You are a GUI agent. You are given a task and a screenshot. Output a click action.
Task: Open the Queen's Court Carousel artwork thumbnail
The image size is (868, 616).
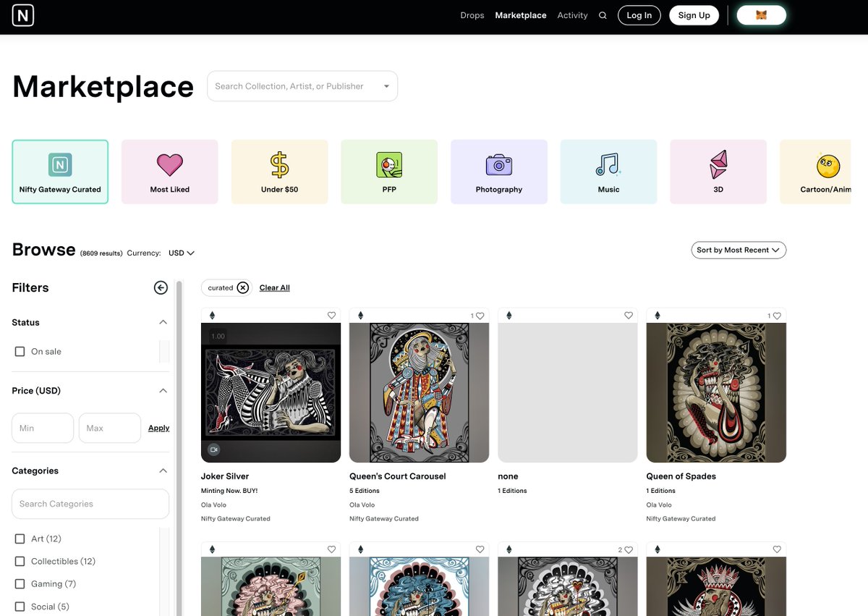coord(420,392)
